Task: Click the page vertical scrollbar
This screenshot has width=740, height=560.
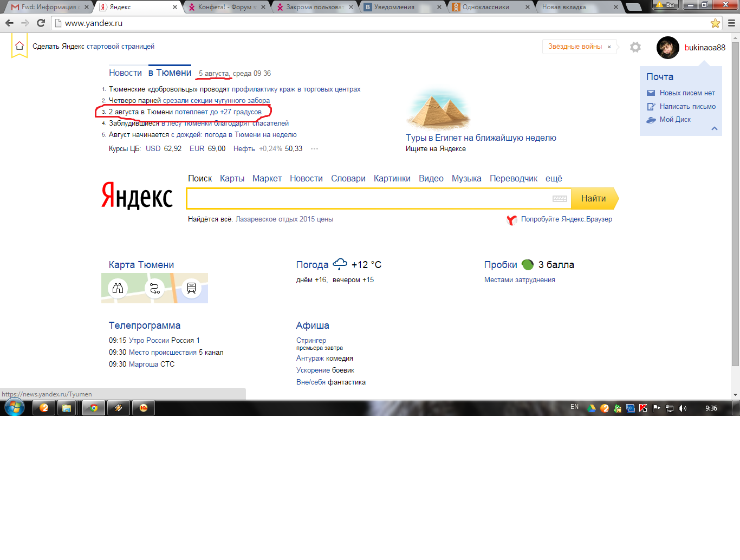Action: [x=735, y=217]
